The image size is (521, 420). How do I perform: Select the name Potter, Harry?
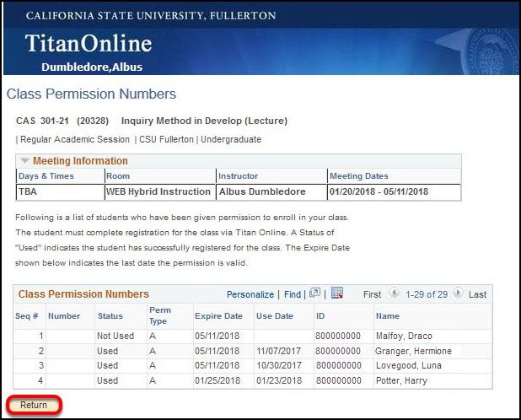[401, 380]
